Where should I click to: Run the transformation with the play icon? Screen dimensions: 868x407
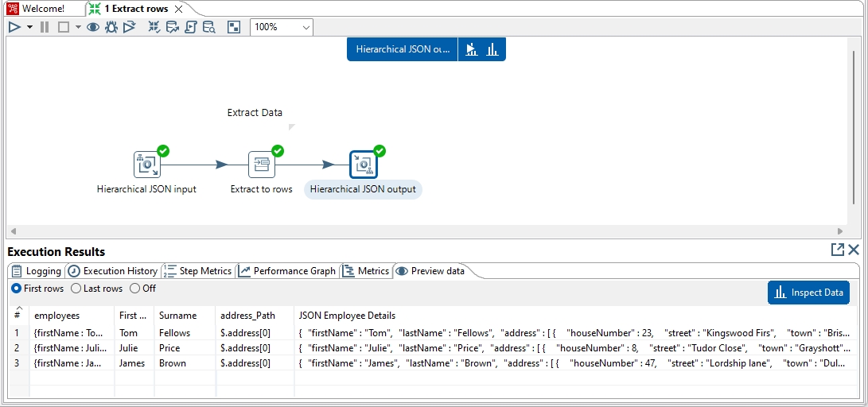point(14,27)
